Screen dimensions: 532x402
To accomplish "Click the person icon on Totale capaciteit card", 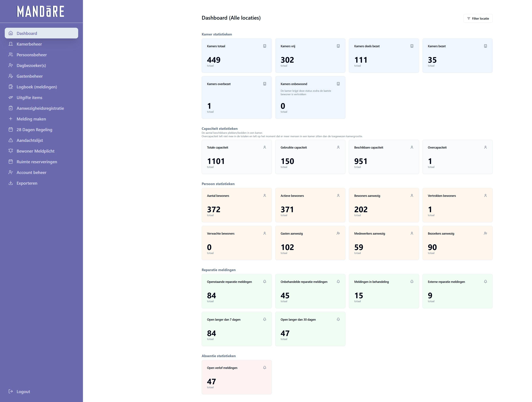I will coord(265,147).
